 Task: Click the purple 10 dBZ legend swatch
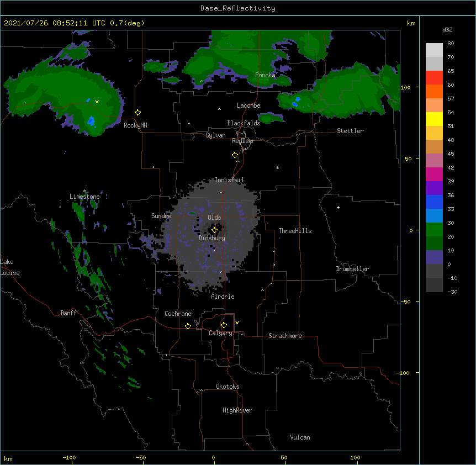coord(434,257)
